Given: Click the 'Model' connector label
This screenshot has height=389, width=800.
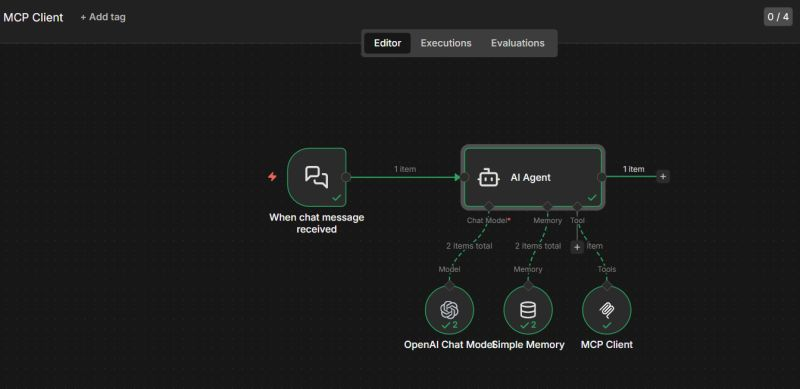Looking at the screenshot, I should 449,269.
